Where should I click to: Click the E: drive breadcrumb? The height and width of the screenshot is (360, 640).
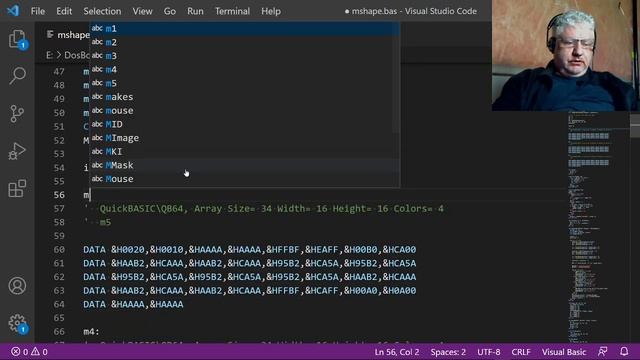pyautogui.click(x=49, y=55)
